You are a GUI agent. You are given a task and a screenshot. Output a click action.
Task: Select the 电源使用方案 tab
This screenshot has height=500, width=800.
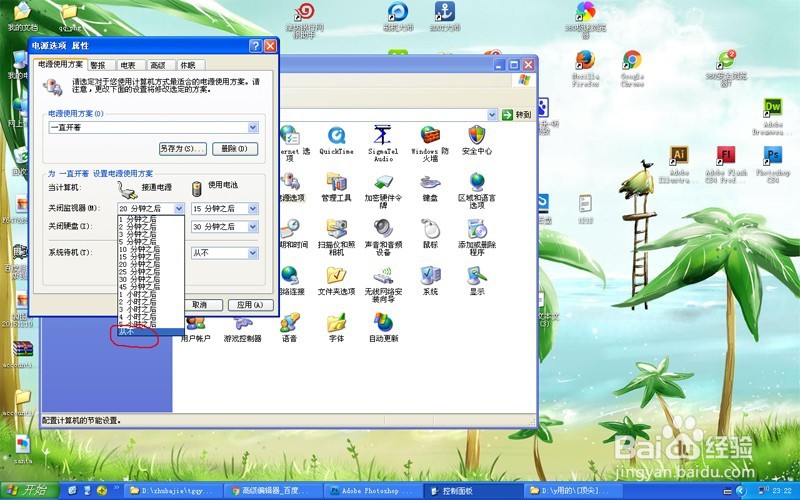[60, 64]
